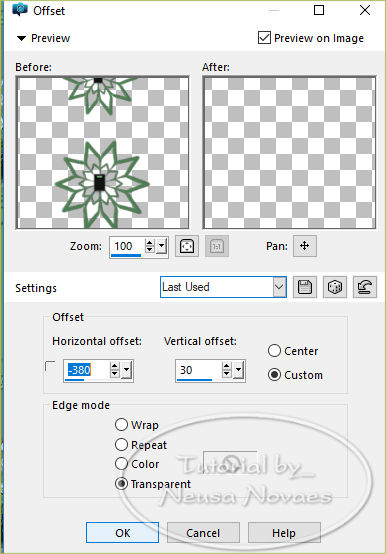Screen dimensions: 386x554
Task: Increase the Zoom value with up arrow
Action: [150, 242]
